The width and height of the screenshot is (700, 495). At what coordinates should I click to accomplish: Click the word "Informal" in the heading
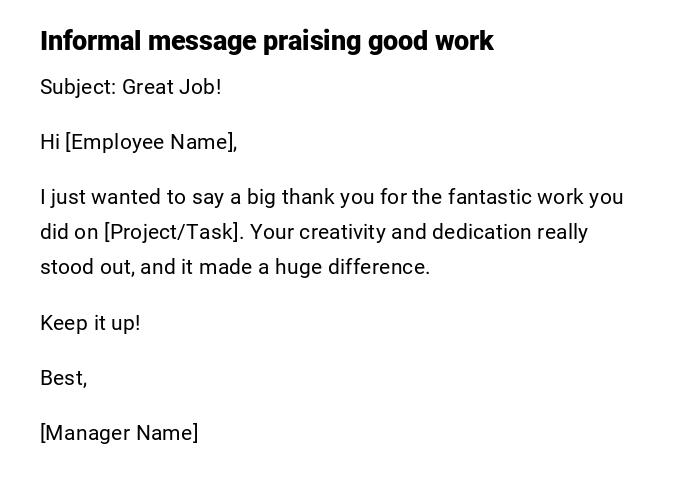point(90,41)
